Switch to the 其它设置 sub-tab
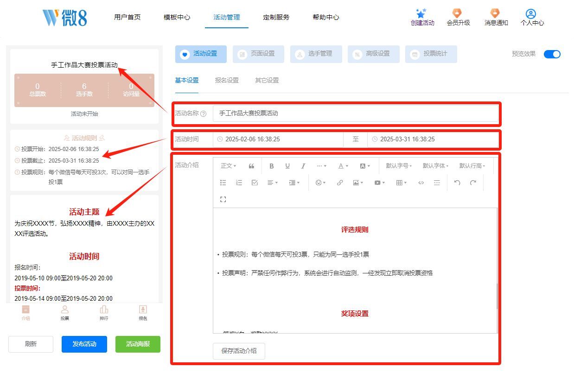The width and height of the screenshot is (574, 392). point(267,81)
